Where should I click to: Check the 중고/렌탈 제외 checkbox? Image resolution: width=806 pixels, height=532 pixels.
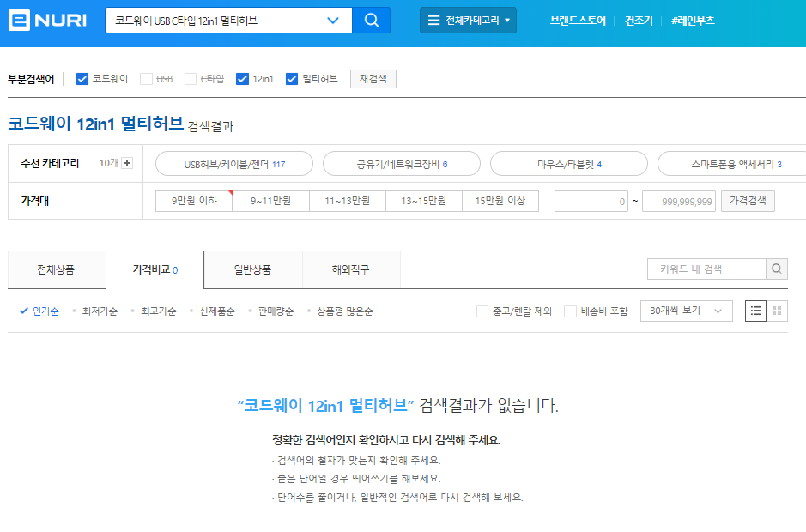(482, 311)
